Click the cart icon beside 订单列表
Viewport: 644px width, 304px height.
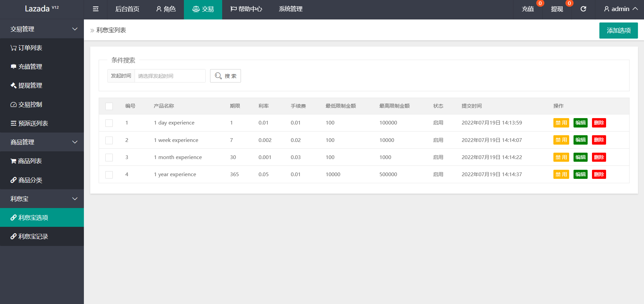(13, 48)
